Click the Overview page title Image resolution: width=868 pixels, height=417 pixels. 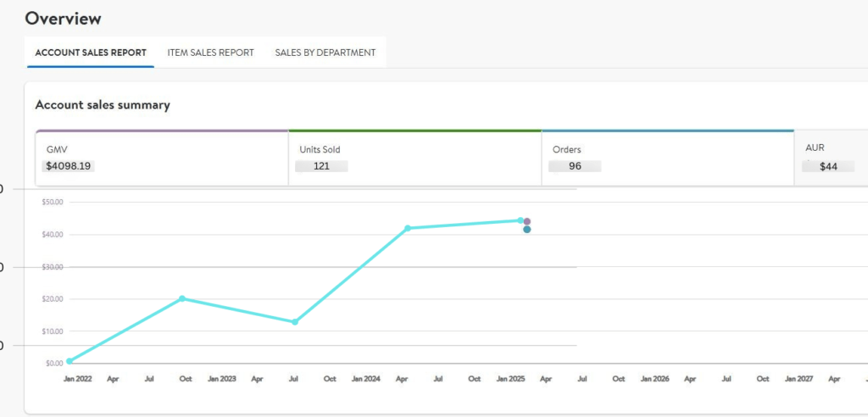click(63, 18)
